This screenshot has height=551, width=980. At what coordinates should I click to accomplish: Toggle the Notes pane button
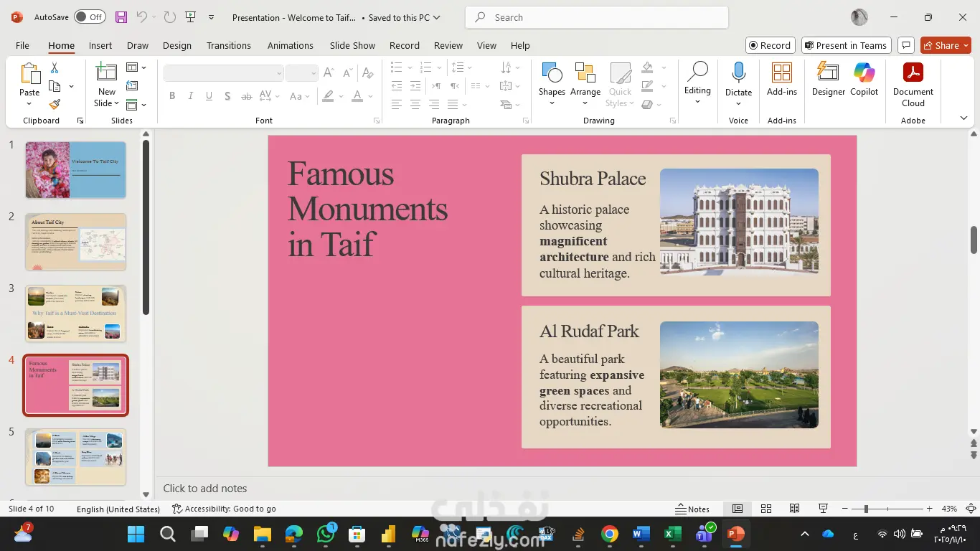(x=692, y=509)
